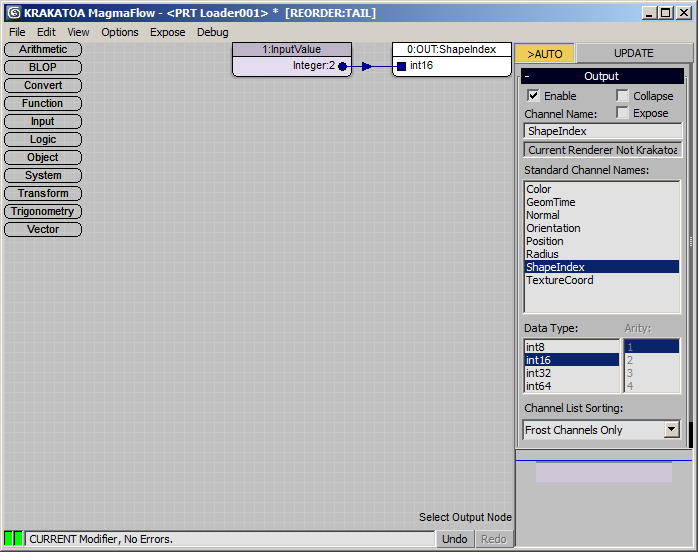This screenshot has height=552, width=698.
Task: Open the Trigonometry node category
Action: 43,211
